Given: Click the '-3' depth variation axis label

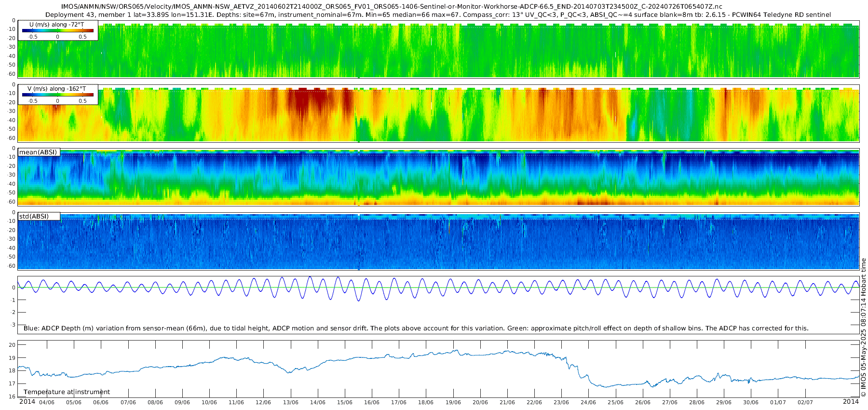Looking at the screenshot, I should click(13, 325).
